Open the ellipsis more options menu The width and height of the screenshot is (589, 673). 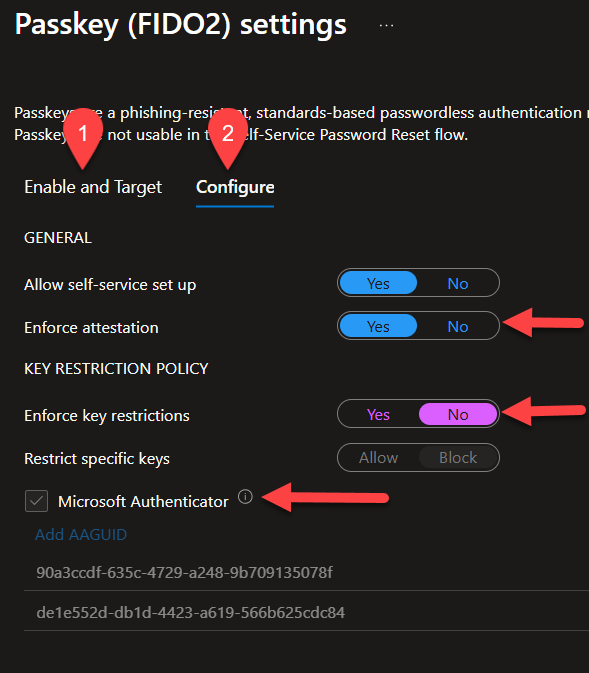click(386, 26)
